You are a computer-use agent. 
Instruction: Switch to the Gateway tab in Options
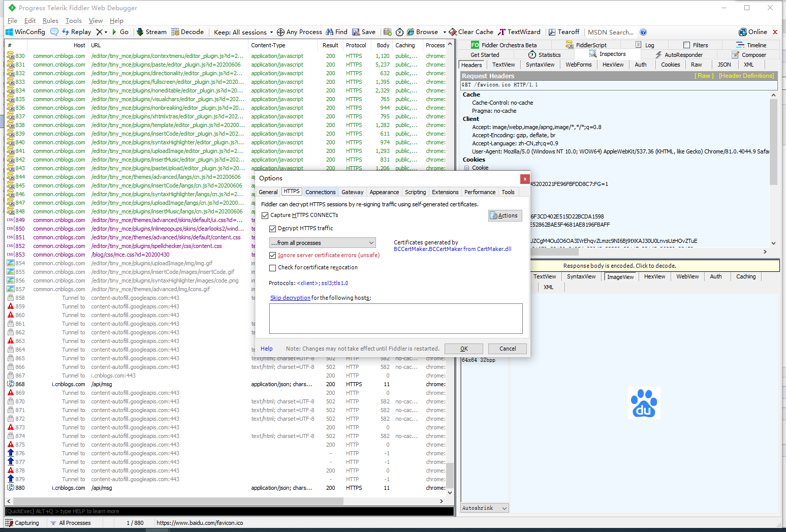point(353,192)
